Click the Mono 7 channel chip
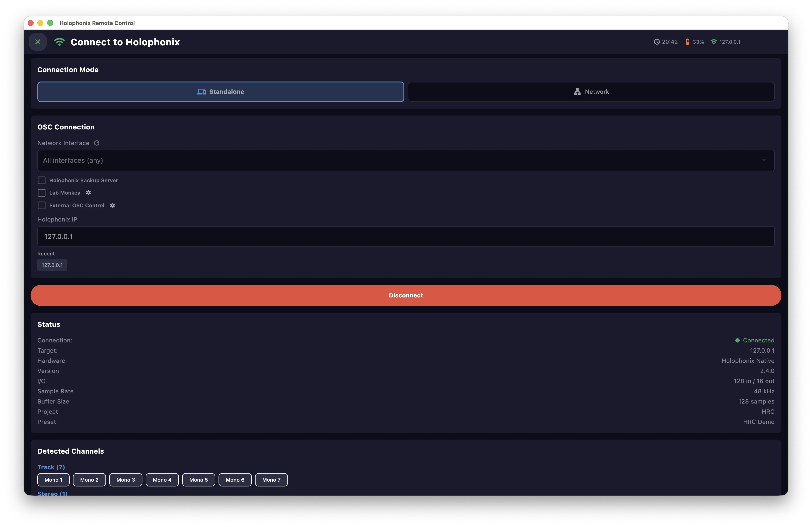812x527 pixels. [271, 480]
